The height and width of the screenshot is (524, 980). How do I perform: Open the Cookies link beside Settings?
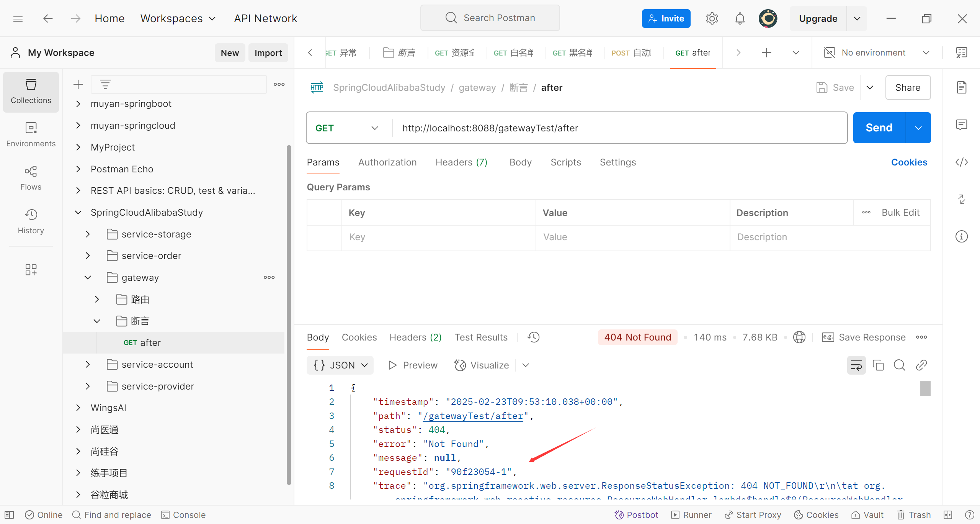pyautogui.click(x=909, y=162)
